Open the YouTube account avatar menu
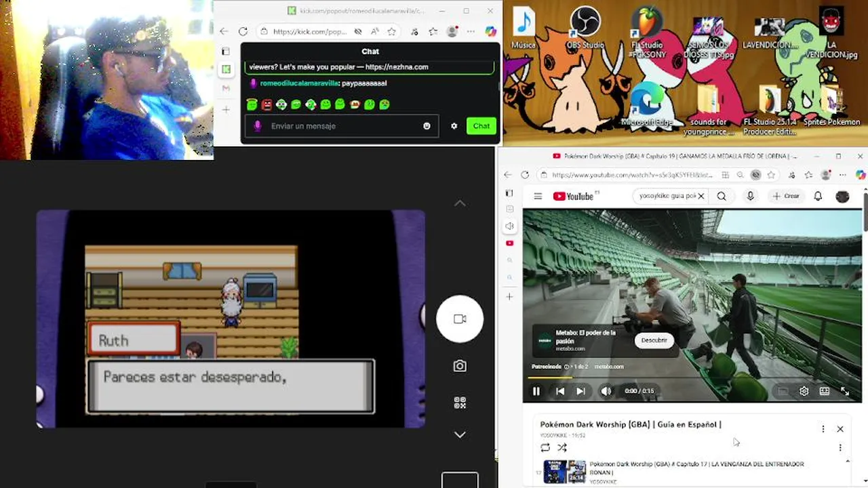The image size is (868, 488). (842, 196)
